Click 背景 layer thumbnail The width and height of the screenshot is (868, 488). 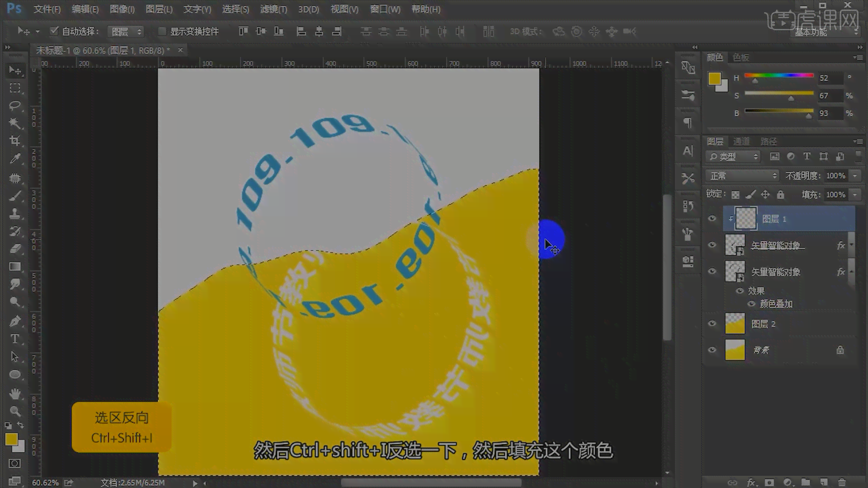[735, 350]
